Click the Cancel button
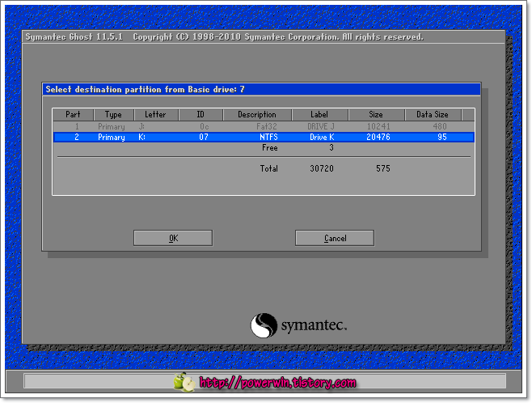The height and width of the screenshot is (403, 532). tap(335, 238)
